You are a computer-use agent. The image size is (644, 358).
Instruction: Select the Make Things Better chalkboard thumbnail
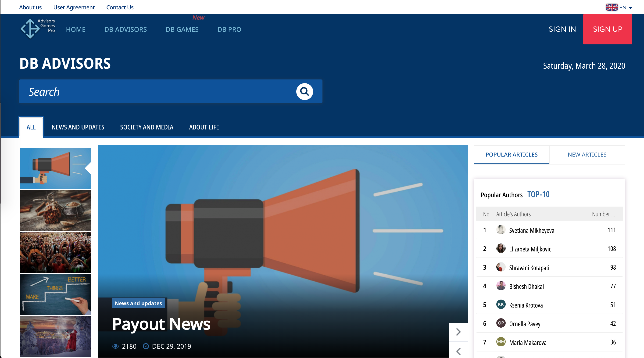(x=55, y=294)
